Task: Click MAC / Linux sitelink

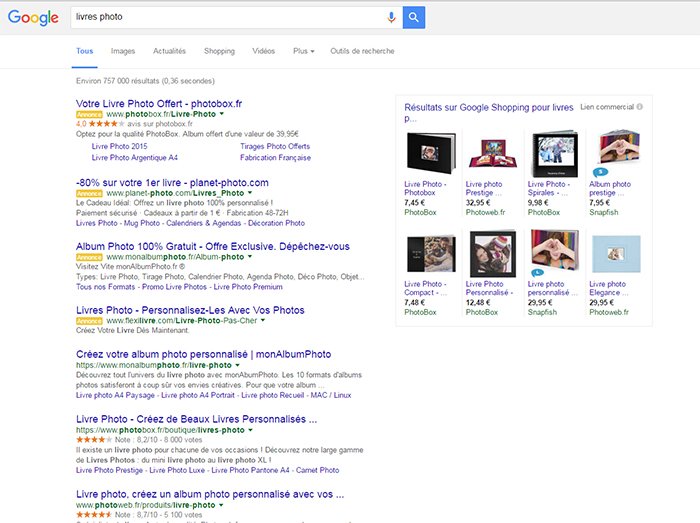Action: [331, 395]
